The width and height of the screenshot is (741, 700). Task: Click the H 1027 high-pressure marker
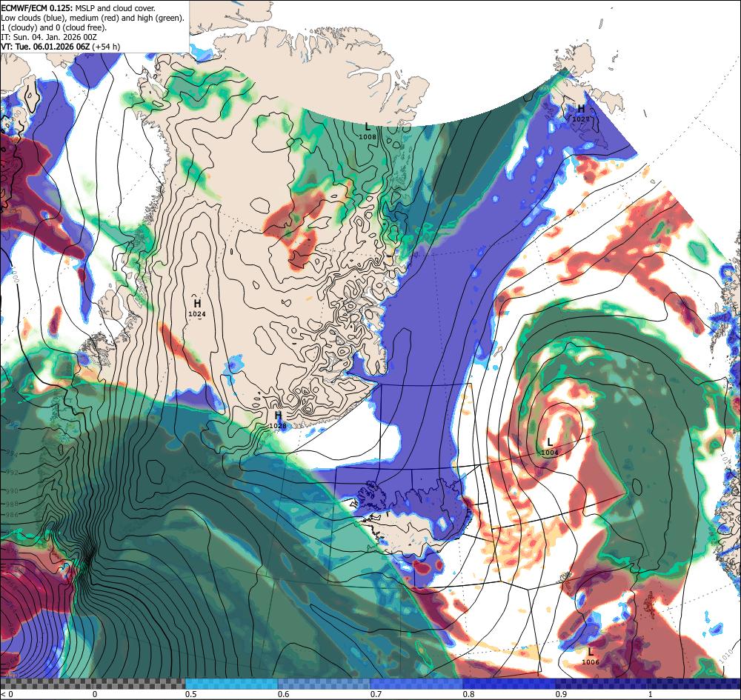tap(581, 113)
